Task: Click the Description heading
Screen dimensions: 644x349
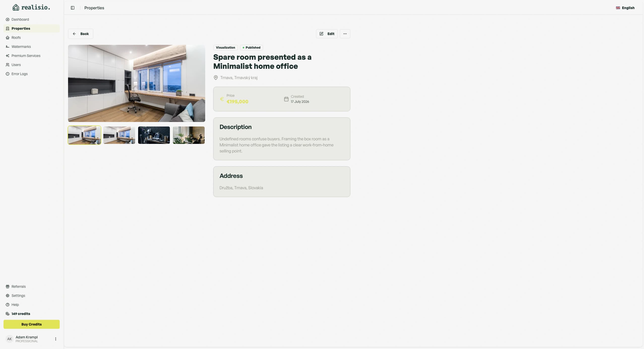Action: (x=235, y=127)
